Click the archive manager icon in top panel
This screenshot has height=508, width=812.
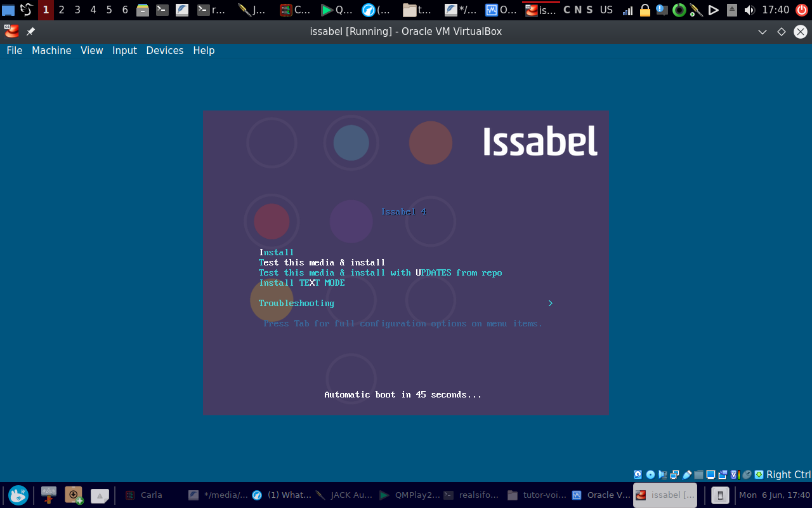[143, 10]
